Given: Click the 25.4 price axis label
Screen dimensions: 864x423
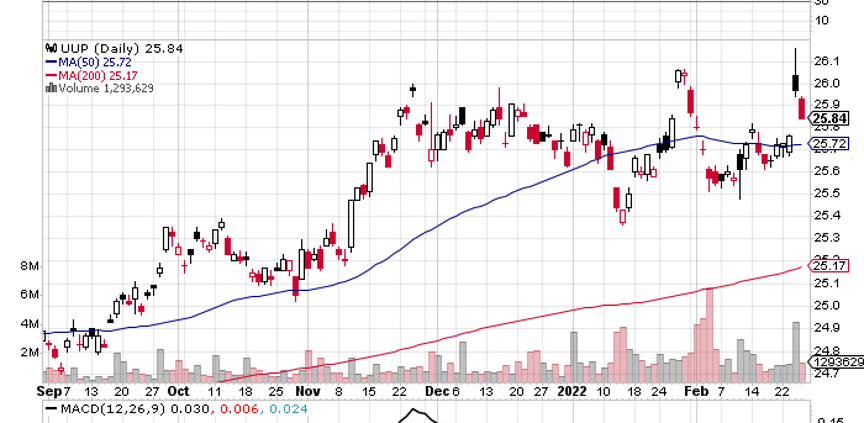Looking at the screenshot, I should coord(827,215).
